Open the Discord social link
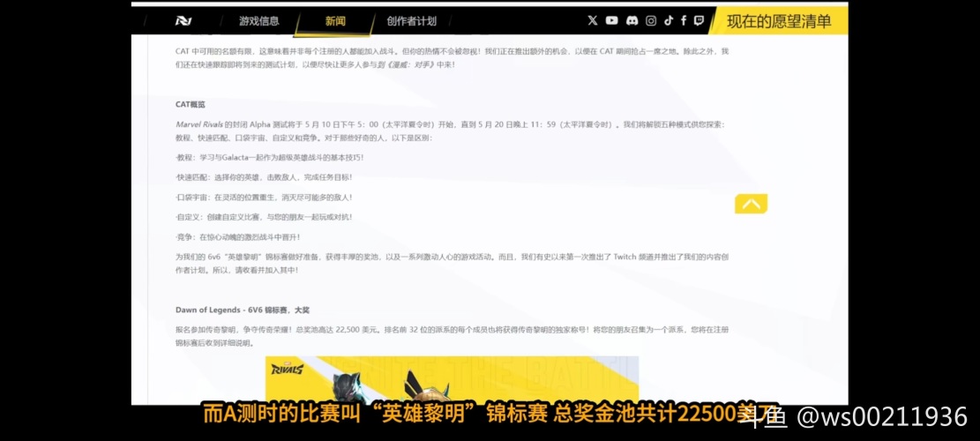This screenshot has height=441, width=980. pyautogui.click(x=632, y=20)
